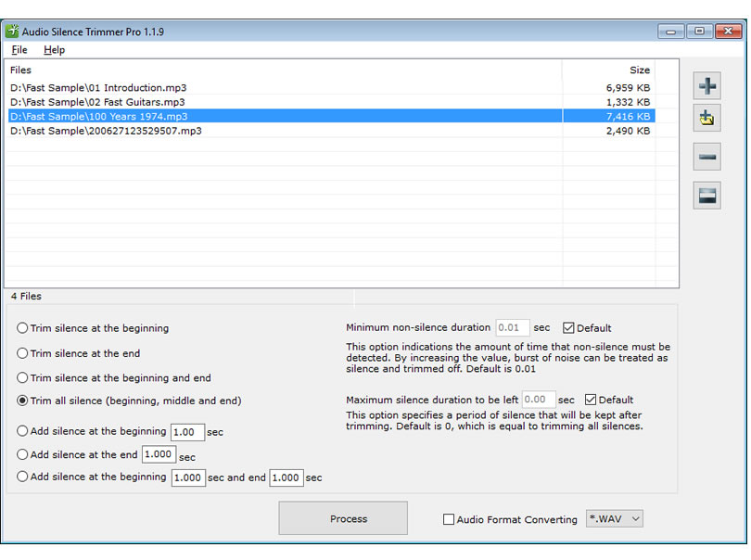Open the *.WAV format dropdown

tap(614, 519)
